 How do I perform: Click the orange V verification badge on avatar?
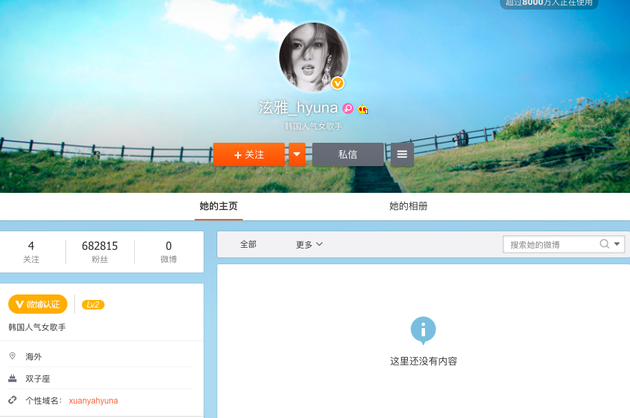(338, 83)
